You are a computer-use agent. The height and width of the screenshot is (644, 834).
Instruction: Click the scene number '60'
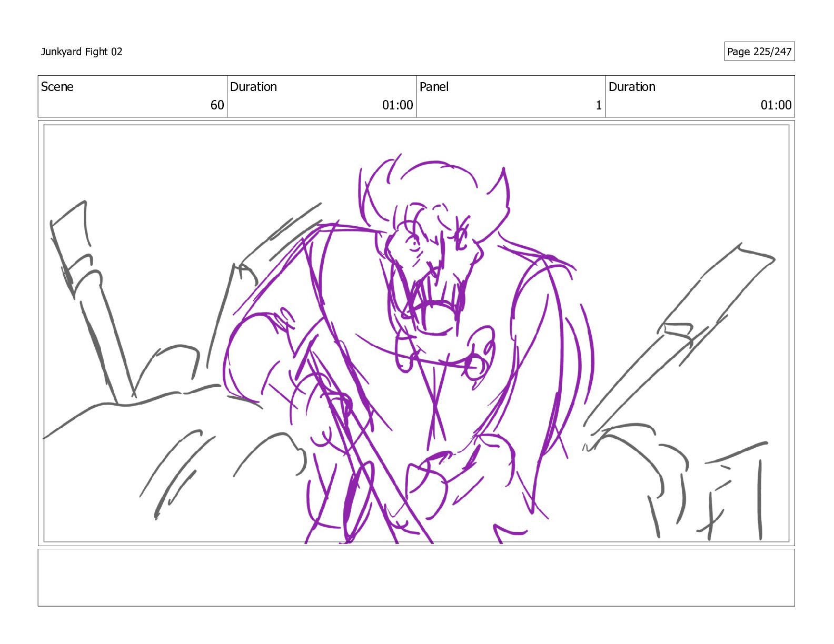[x=217, y=105]
